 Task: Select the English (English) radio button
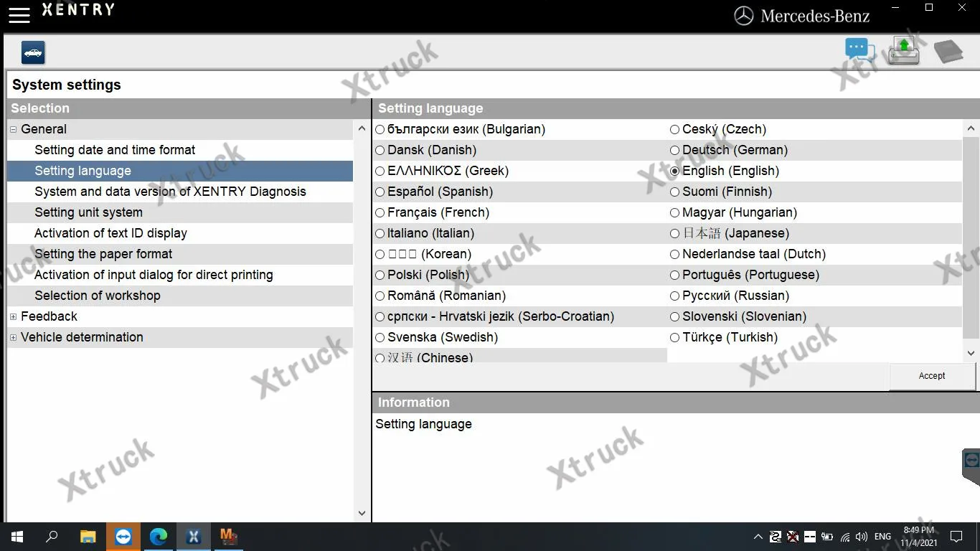tap(674, 171)
